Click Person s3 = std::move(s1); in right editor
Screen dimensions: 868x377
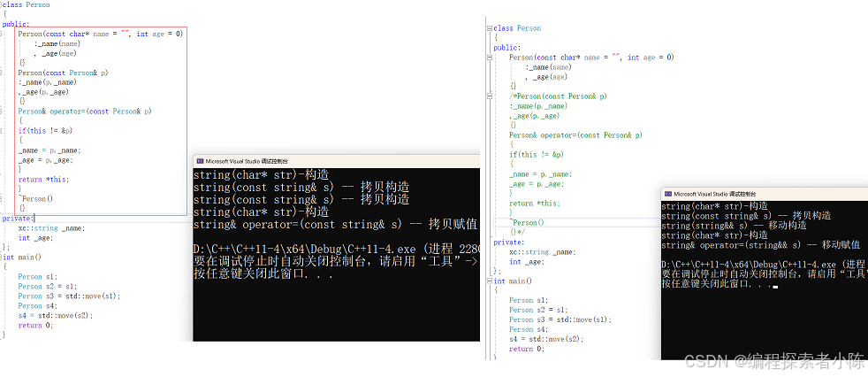560,319
